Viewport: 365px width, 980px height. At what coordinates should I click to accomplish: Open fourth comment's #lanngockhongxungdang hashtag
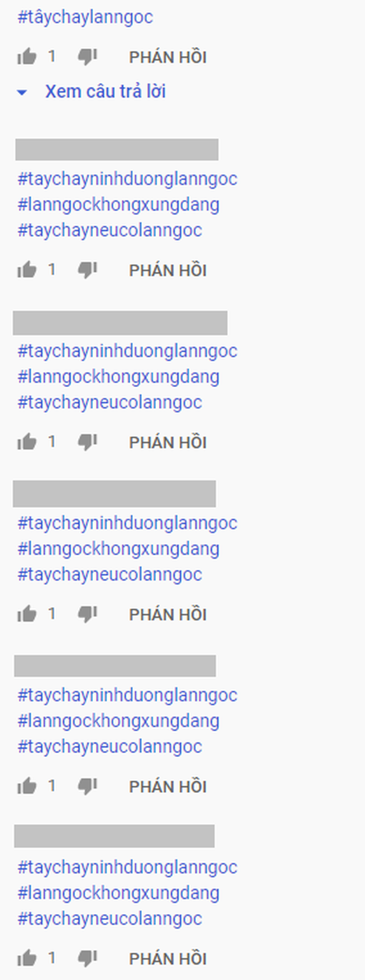pyautogui.click(x=118, y=721)
